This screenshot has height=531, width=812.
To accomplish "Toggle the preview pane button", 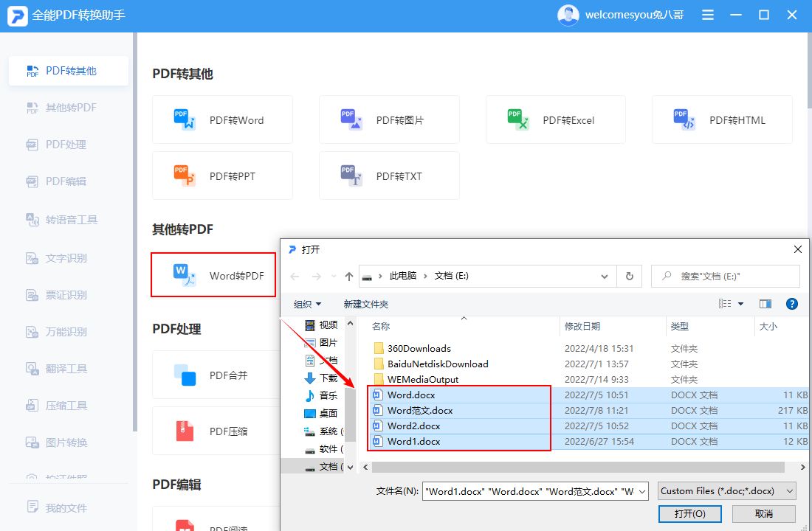I will click(x=765, y=304).
